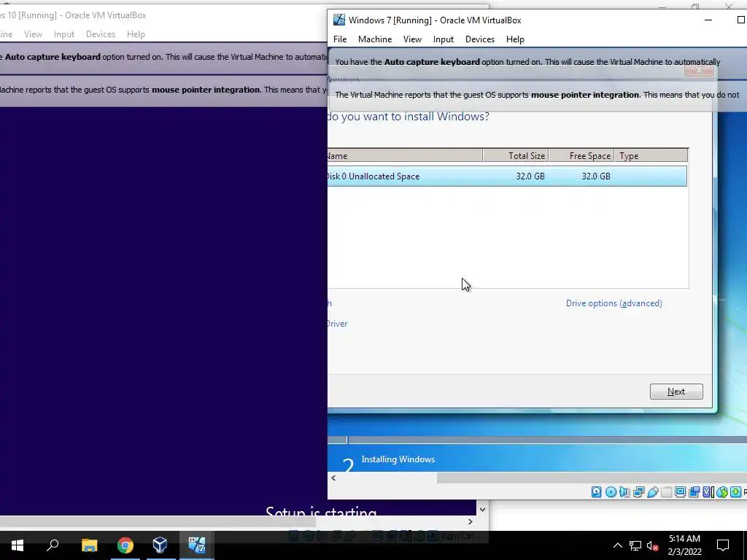Click the recording status icon
Image resolution: width=747 pixels, height=560 pixels.
click(x=694, y=492)
